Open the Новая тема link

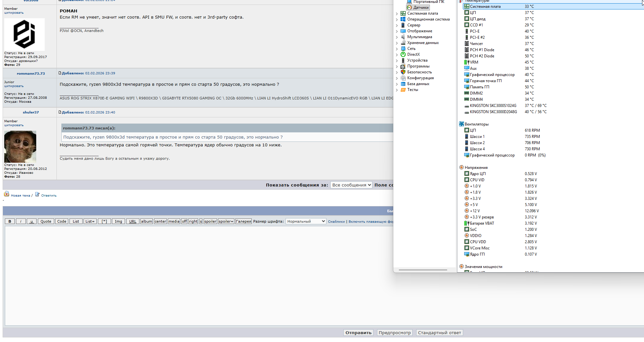[21, 196]
